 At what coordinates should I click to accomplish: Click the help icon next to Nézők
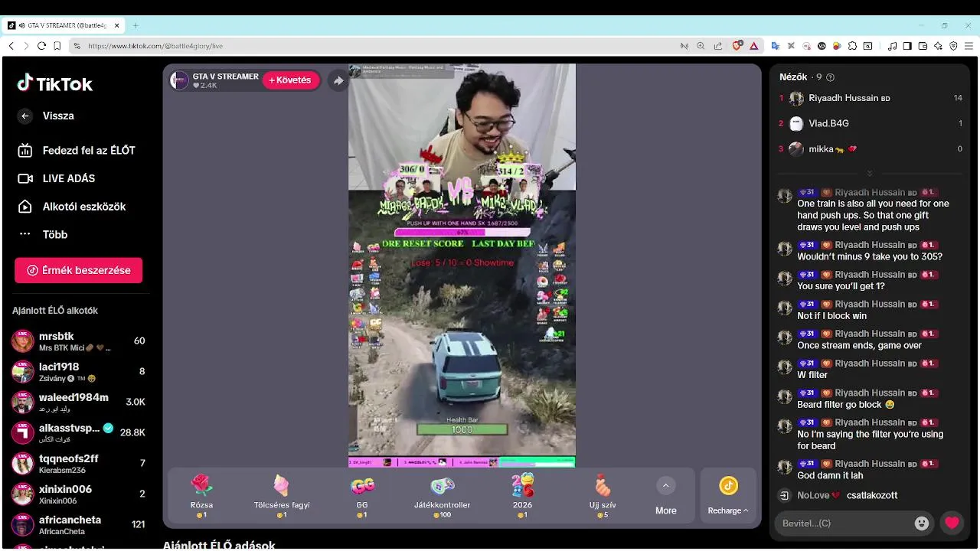click(831, 77)
